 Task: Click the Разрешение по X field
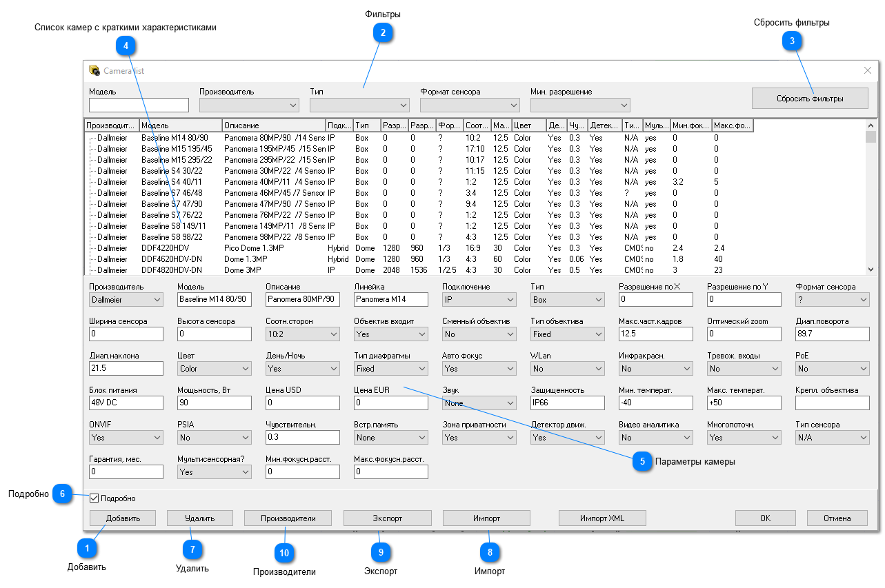point(656,300)
